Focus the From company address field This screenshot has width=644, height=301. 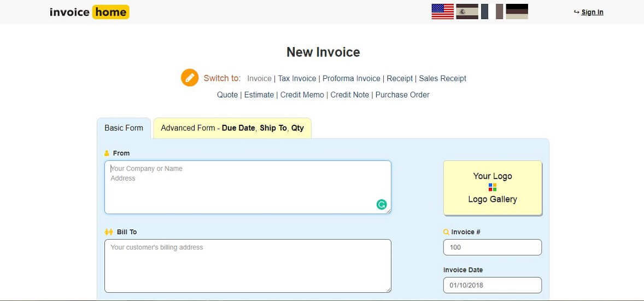248,187
